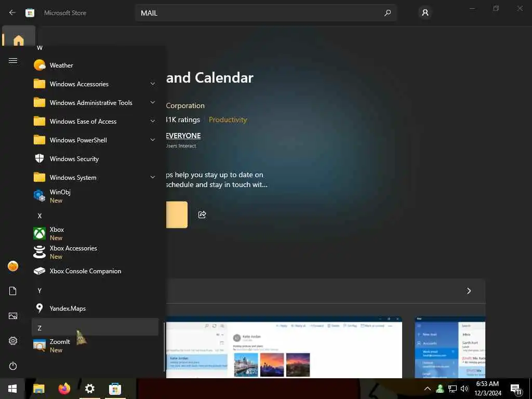This screenshot has height=399, width=532.
Task: Open volume control in tray
Action: 464,389
